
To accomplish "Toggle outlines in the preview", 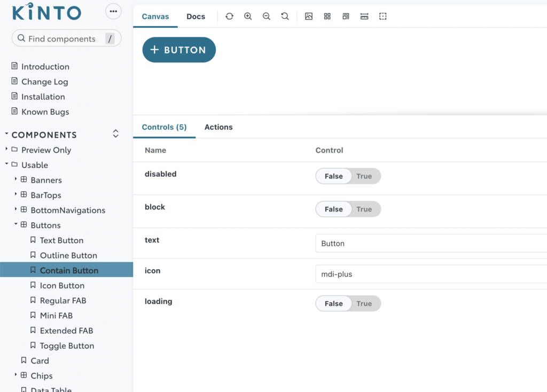I will (x=383, y=17).
